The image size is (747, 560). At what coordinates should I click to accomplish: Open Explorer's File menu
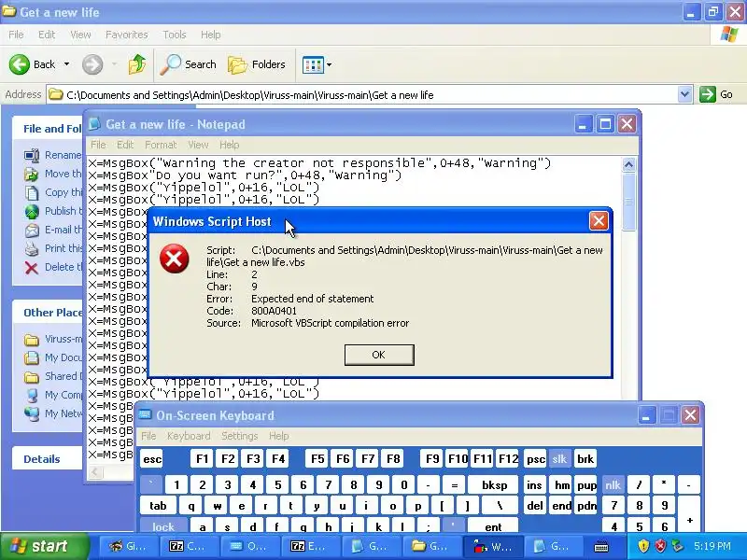[x=16, y=35]
